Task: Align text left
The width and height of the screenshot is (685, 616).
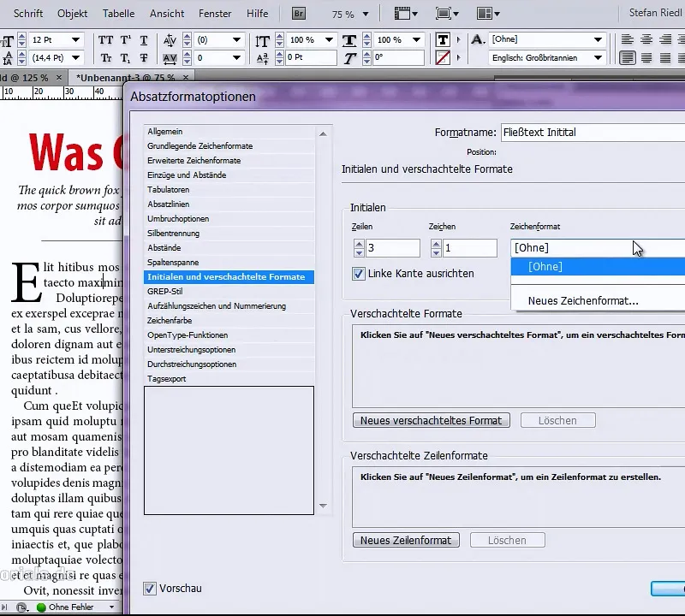Action: pos(628,39)
